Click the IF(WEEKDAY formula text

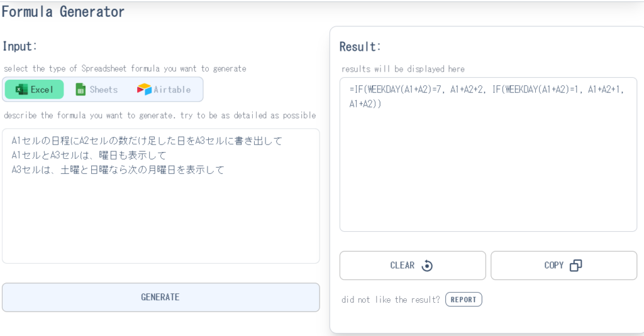pos(487,89)
